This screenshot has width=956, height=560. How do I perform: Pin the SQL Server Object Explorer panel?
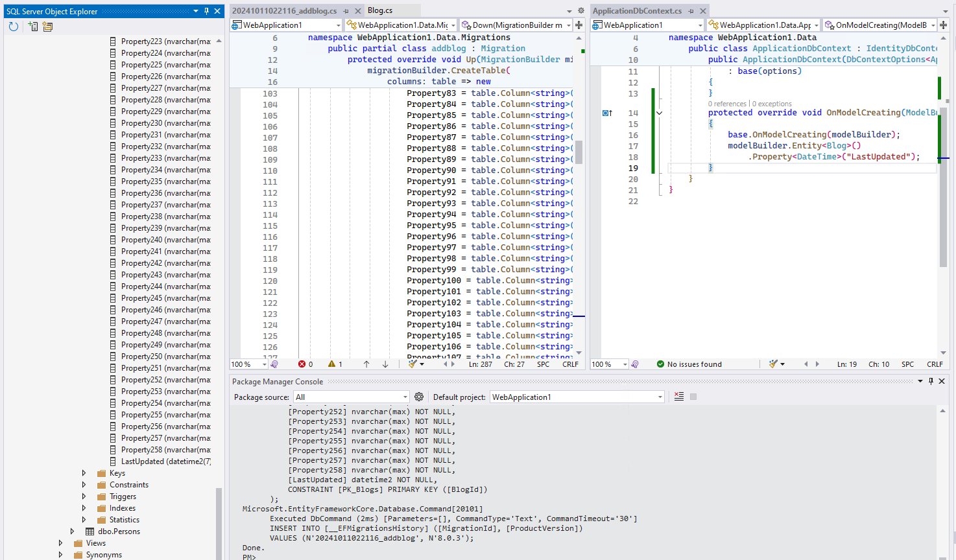(x=207, y=11)
